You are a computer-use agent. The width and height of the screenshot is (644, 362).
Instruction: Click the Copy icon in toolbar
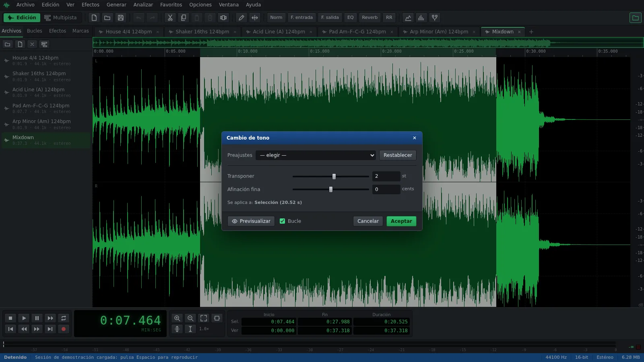click(184, 18)
